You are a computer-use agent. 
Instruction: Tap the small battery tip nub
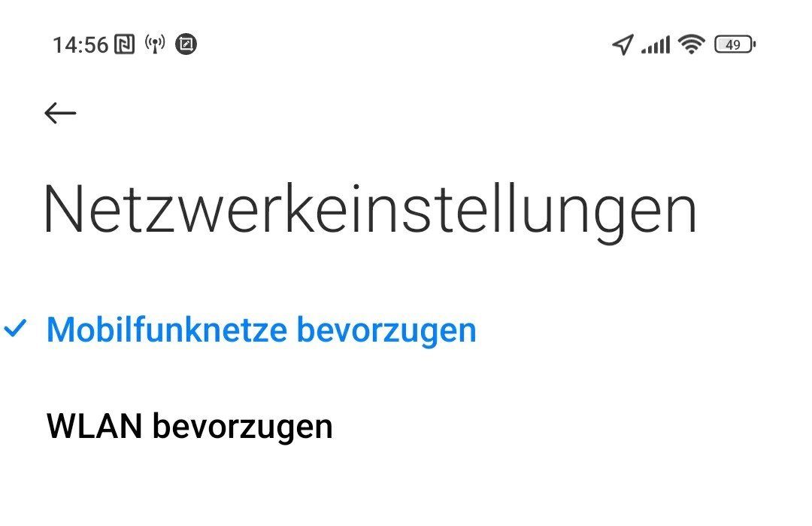click(x=755, y=44)
